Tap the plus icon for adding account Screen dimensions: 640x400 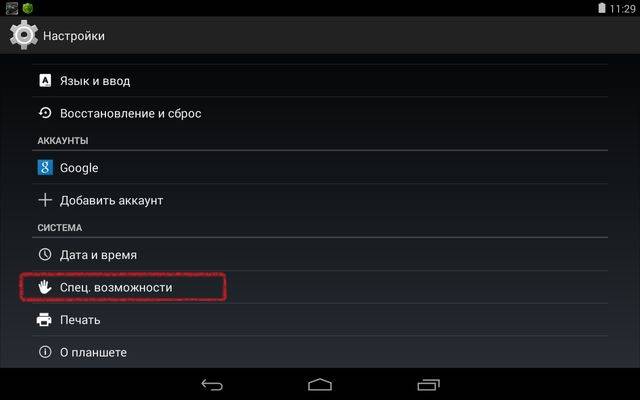45,200
